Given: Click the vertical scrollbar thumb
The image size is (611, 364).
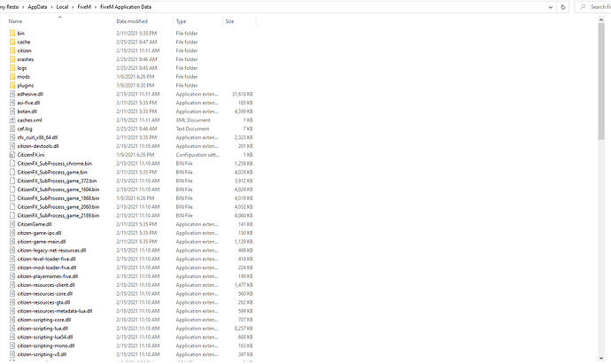Looking at the screenshot, I should pos(601,81).
